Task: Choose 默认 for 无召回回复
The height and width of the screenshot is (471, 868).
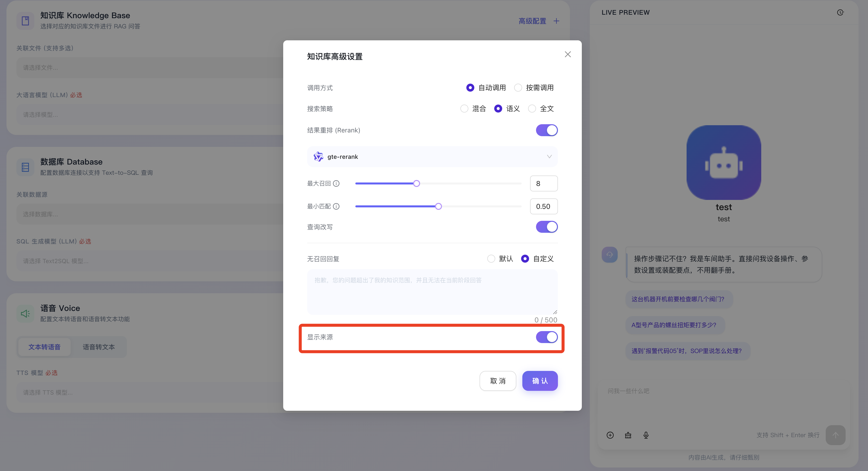Action: coord(491,259)
